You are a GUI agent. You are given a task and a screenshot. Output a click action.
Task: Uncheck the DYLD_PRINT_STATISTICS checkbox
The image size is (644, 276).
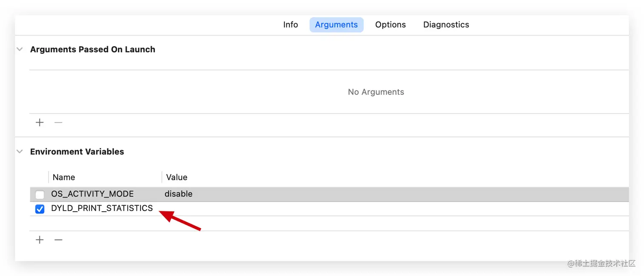pos(40,209)
